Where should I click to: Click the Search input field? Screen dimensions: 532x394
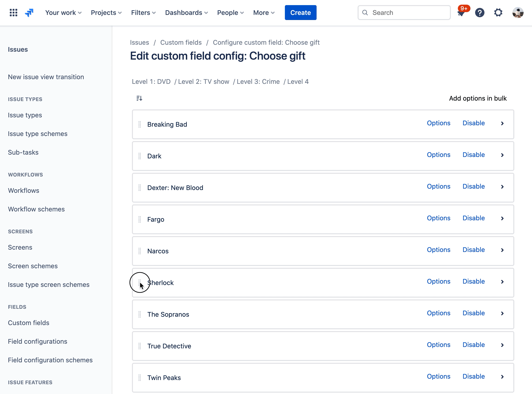tap(408, 13)
